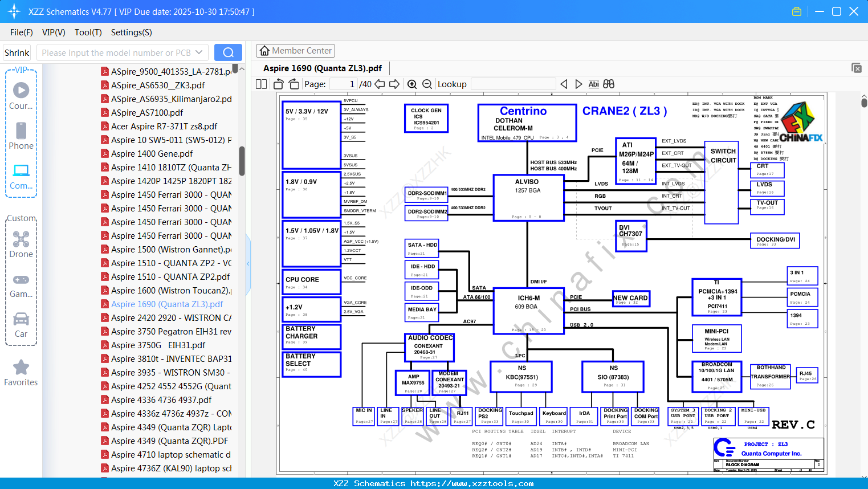Open Aspire 4336 4736 4937.pdf
This screenshot has width=868, height=489.
(x=161, y=400)
